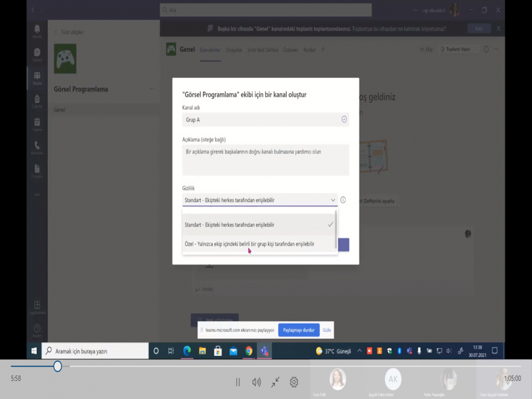Open Task View from the taskbar
Image resolution: width=532 pixels, height=399 pixels.
pyautogui.click(x=171, y=351)
